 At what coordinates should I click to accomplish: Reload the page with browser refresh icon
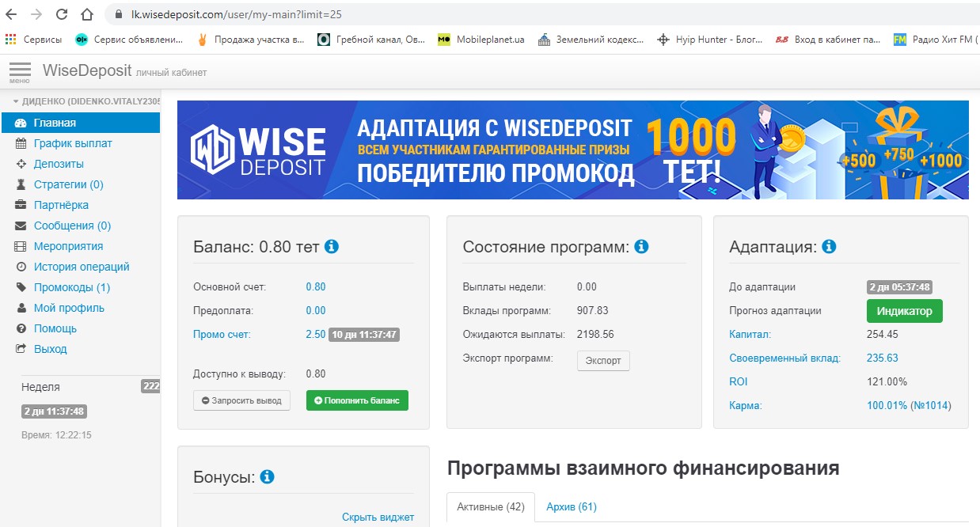click(61, 14)
